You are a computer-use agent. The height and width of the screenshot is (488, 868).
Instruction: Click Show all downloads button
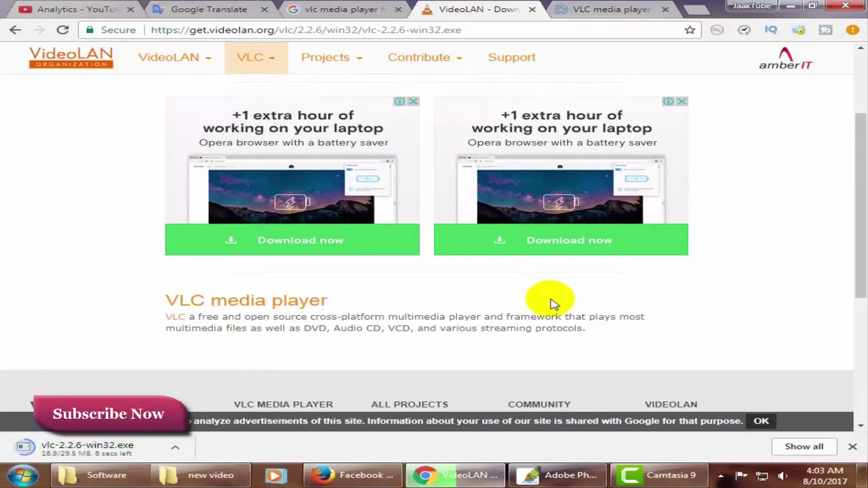point(804,447)
